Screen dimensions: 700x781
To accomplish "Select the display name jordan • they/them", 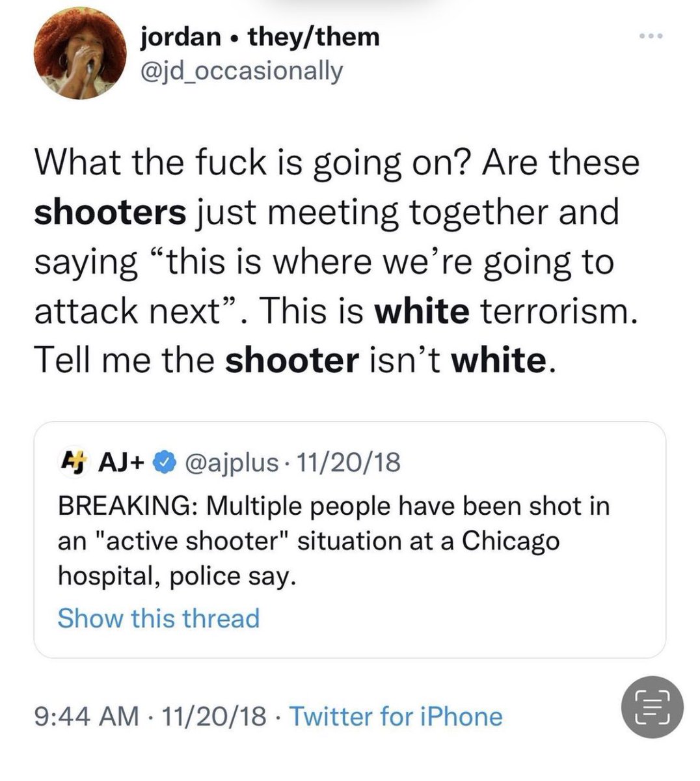I will (x=260, y=37).
